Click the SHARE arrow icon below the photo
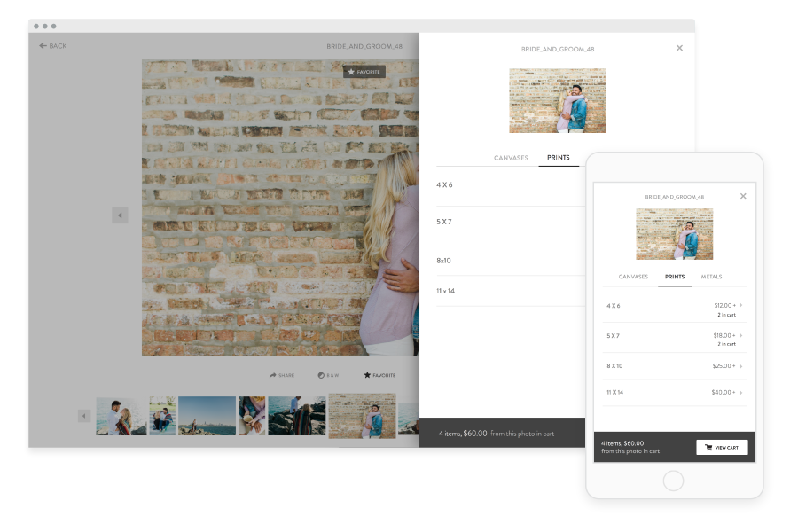This screenshot has height=532, width=798. point(273,375)
